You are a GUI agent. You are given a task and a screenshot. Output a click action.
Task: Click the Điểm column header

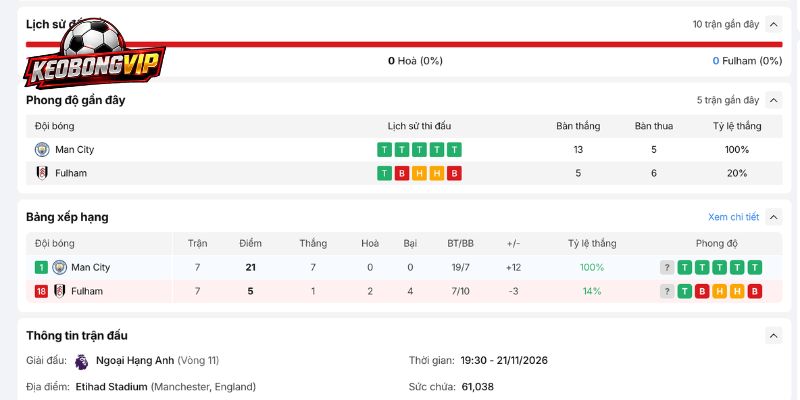250,243
